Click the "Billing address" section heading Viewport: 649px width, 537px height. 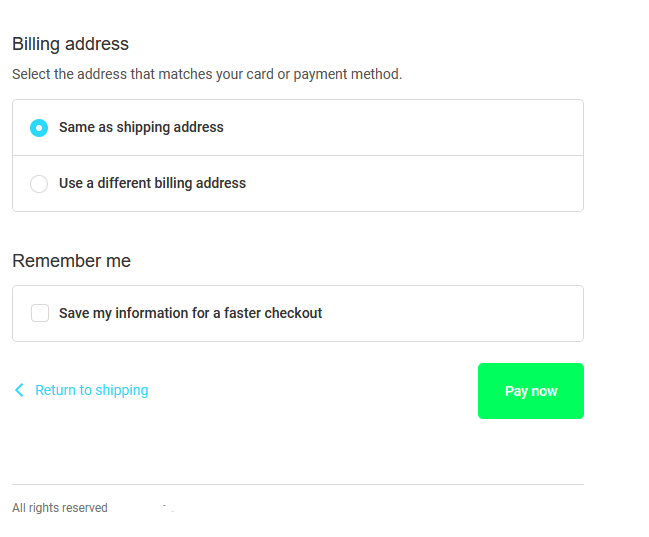coord(70,44)
